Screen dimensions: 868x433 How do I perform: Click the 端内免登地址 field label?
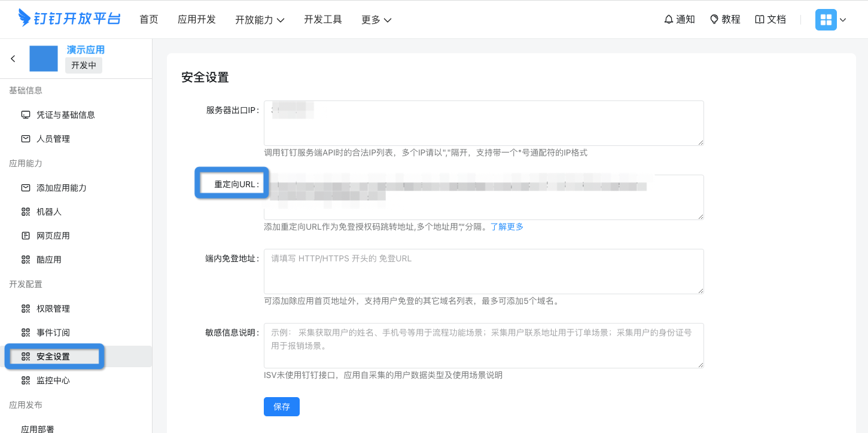pyautogui.click(x=232, y=258)
